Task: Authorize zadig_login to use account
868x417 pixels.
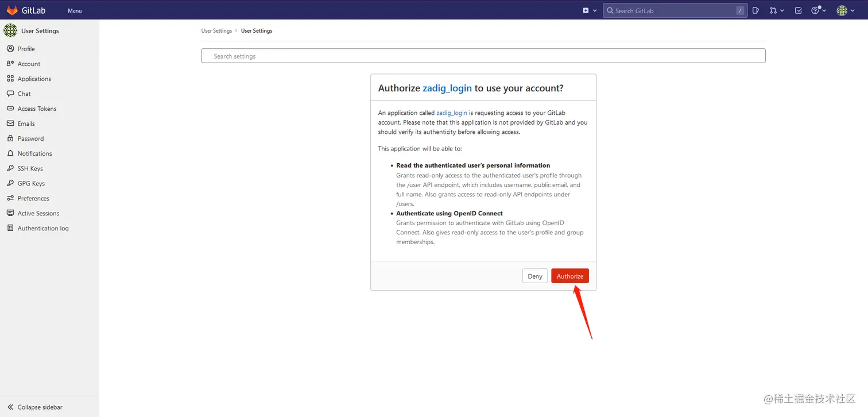Action: [x=570, y=276]
